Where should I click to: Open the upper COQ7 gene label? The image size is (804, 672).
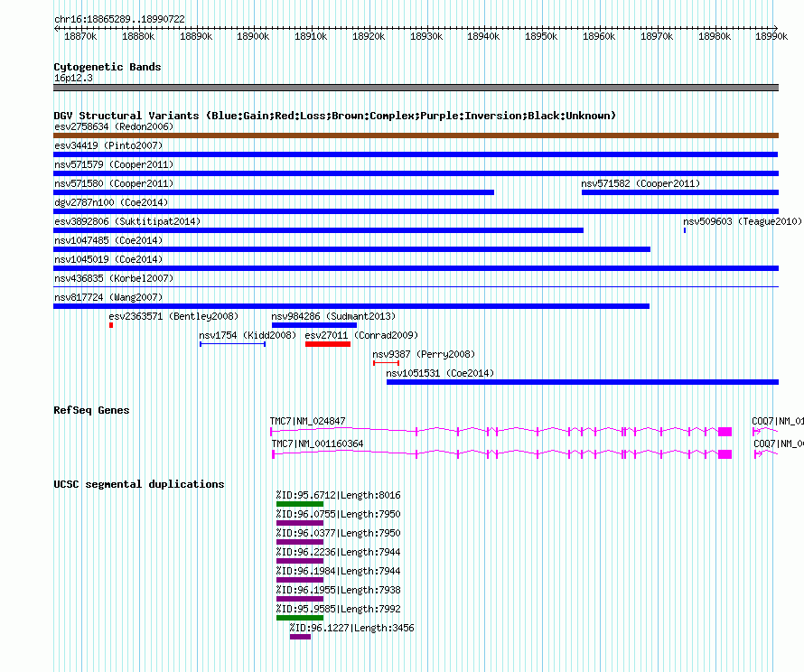tap(777, 421)
